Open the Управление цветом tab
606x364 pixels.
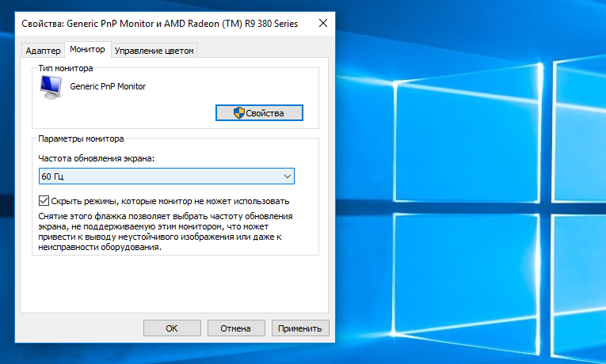point(154,51)
